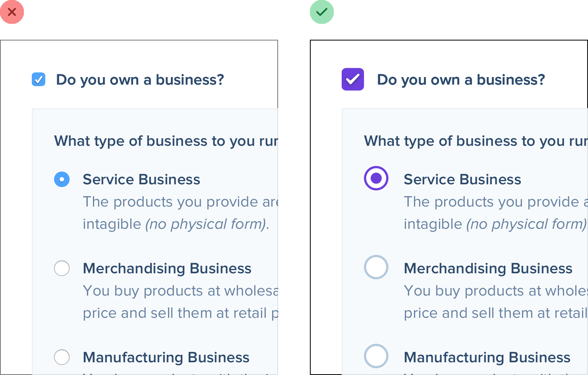
Task: Uncheck the large purple business checkbox
Action: tap(353, 79)
